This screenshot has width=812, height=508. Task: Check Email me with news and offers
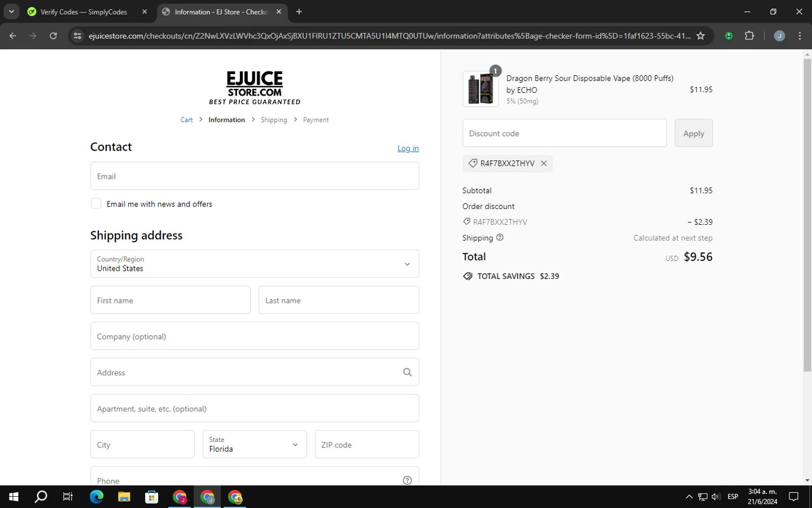pyautogui.click(x=96, y=204)
